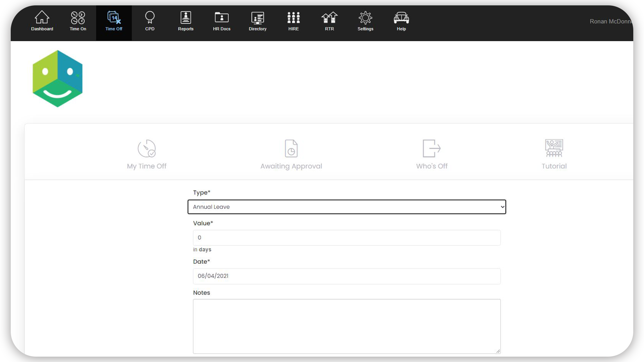
Task: Click the Value* field label
Action: [203, 223]
